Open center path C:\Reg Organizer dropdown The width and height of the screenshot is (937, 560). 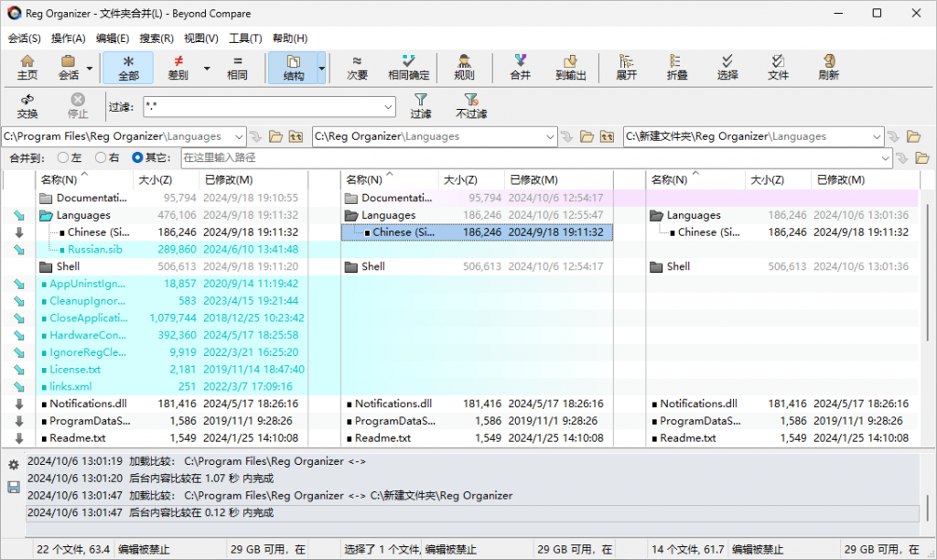[x=550, y=137]
